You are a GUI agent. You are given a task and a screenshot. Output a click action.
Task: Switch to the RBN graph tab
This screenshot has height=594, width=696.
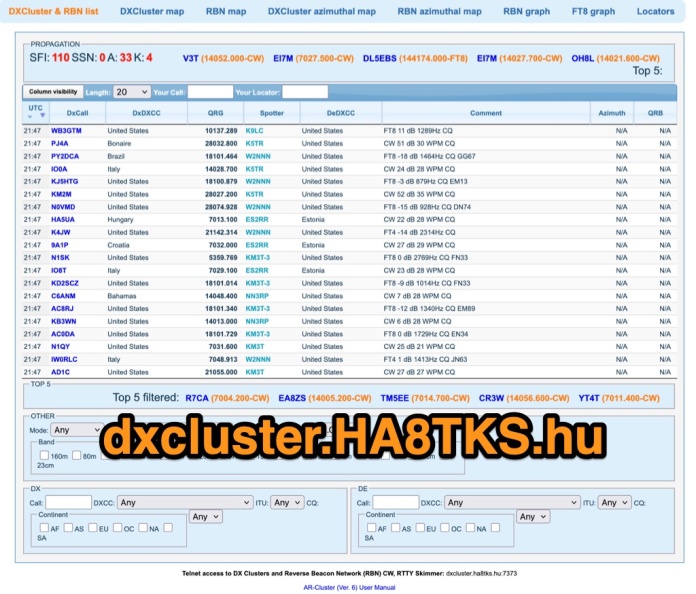[x=526, y=12]
